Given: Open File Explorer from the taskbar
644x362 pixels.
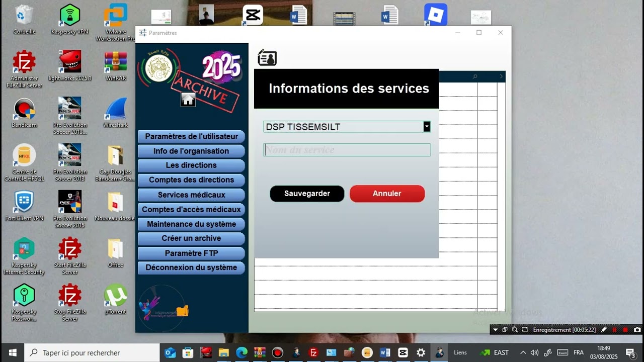Looking at the screenshot, I should [224, 352].
